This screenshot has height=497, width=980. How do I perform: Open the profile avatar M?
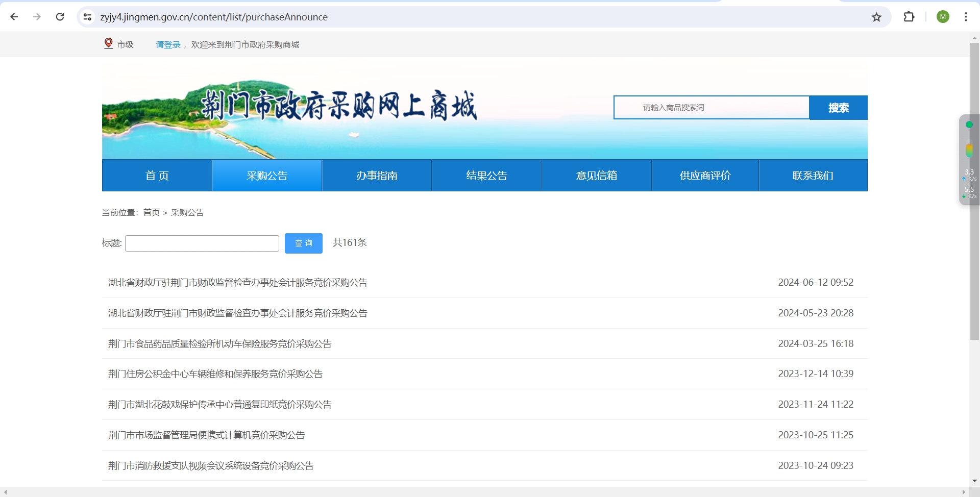point(943,17)
